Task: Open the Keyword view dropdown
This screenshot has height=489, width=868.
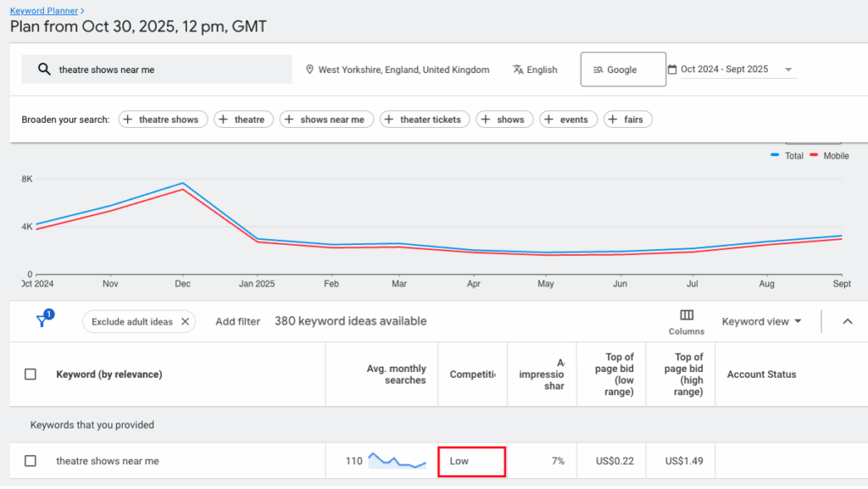Action: tap(760, 321)
